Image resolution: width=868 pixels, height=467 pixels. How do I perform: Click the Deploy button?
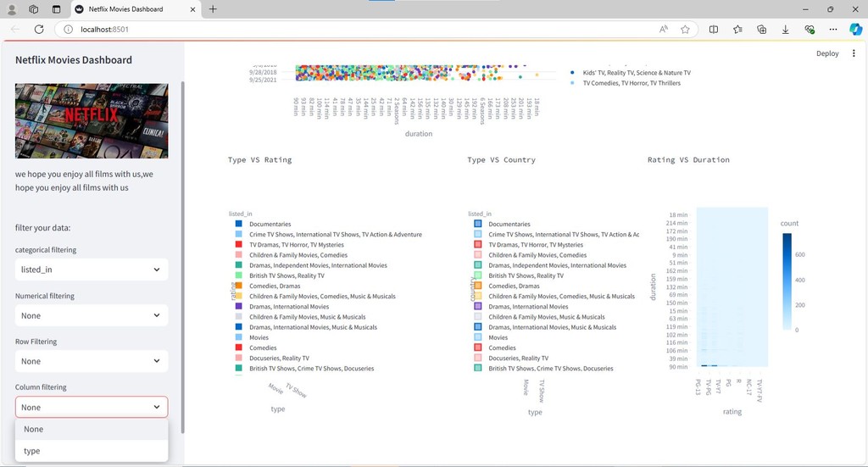(827, 53)
